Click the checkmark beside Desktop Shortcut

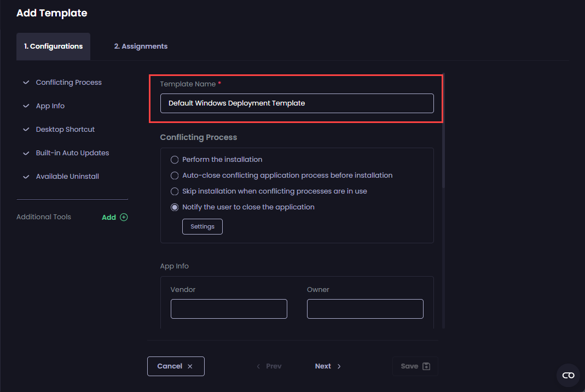pyautogui.click(x=26, y=129)
